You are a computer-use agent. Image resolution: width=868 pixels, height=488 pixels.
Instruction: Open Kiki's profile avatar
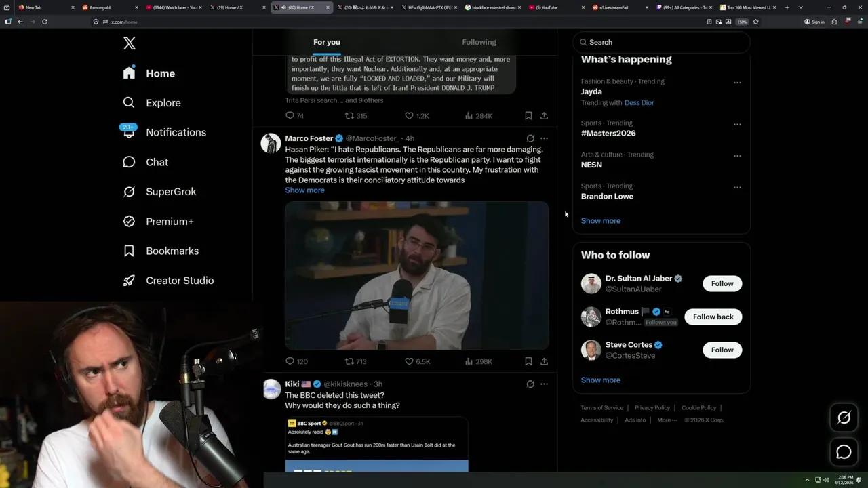(271, 389)
